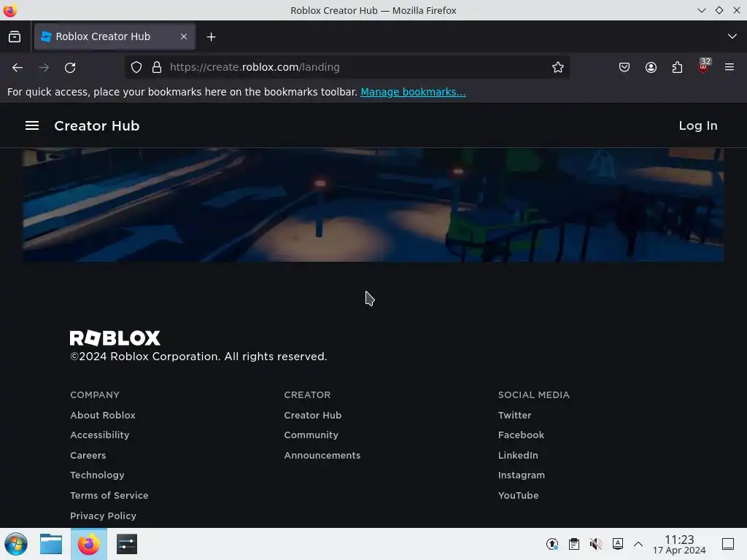Close the Roblox Creator Hub tab
Viewport: 747px width, 560px height.
pos(184,36)
